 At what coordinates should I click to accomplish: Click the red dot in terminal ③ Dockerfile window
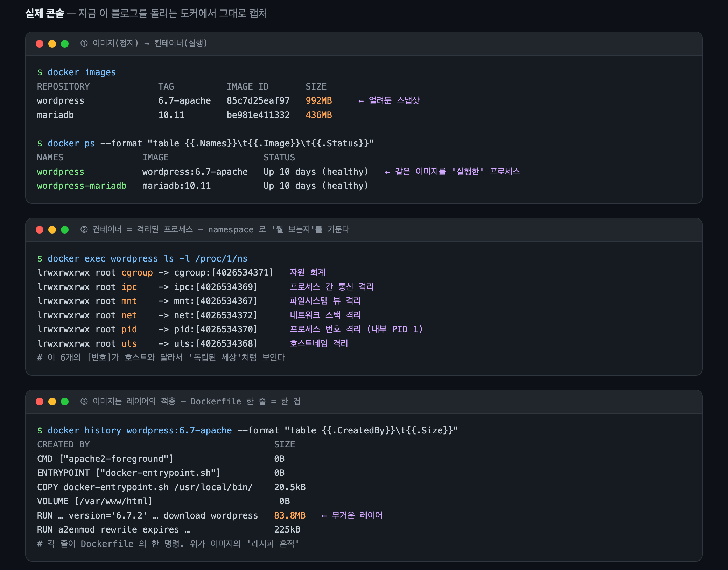pyautogui.click(x=40, y=402)
